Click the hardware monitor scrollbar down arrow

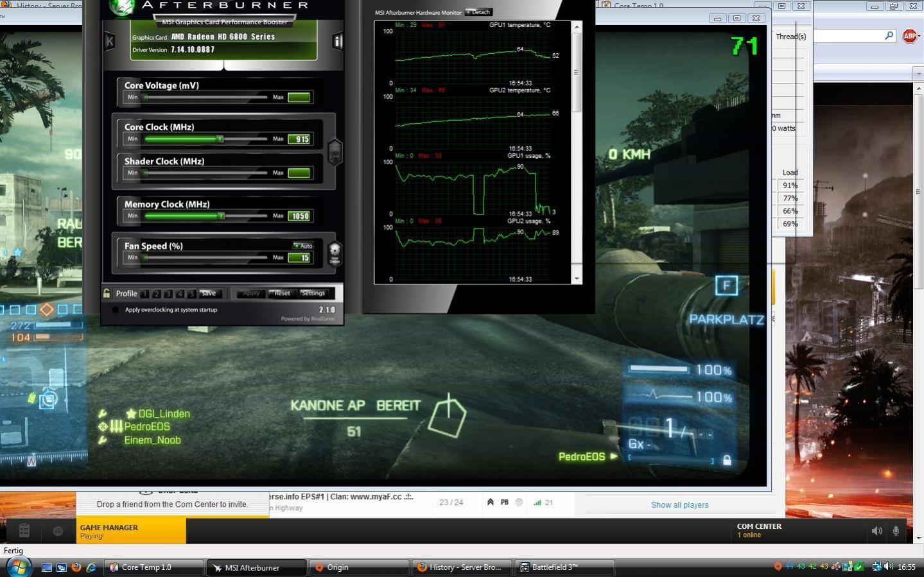tap(576, 279)
